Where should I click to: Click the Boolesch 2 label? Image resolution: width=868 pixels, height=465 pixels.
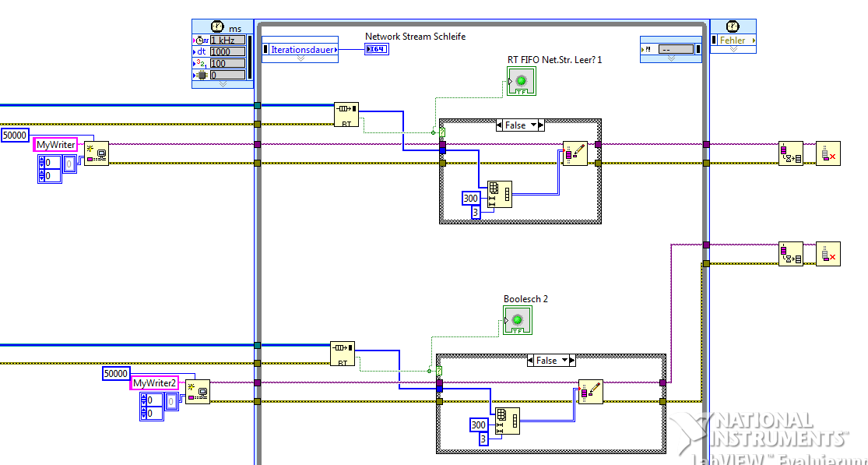click(526, 299)
